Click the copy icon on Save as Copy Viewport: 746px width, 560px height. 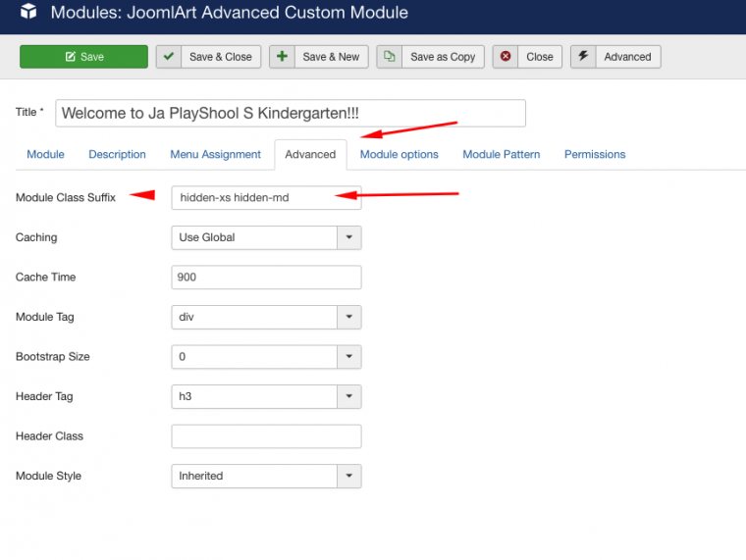[390, 57]
